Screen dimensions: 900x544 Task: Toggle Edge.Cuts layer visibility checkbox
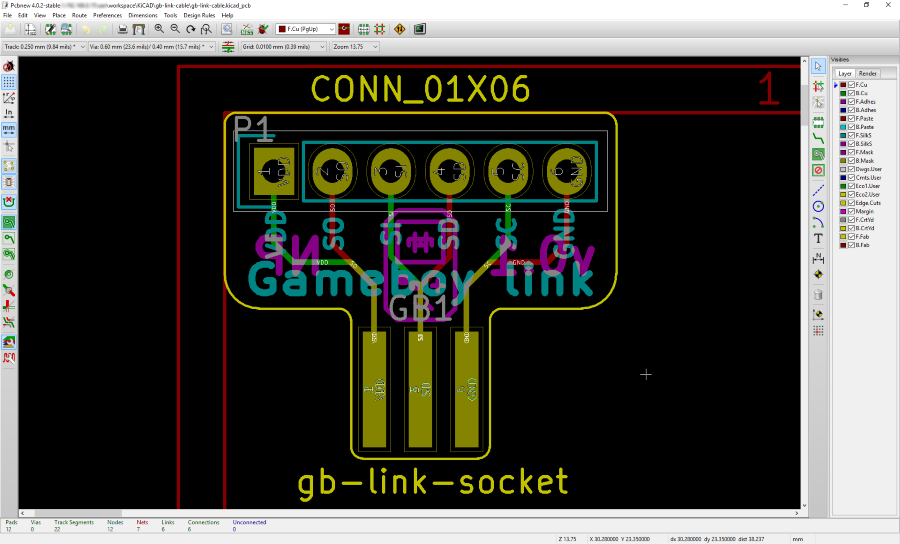pos(851,203)
